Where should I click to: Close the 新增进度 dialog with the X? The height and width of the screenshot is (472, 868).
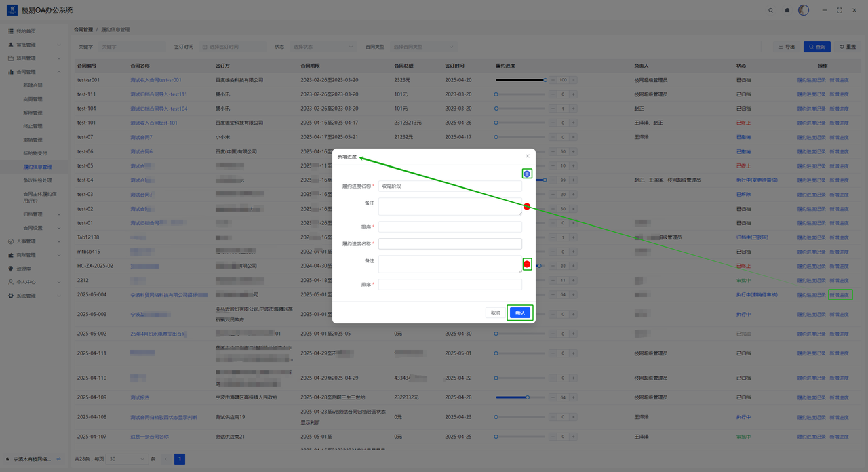coord(528,157)
